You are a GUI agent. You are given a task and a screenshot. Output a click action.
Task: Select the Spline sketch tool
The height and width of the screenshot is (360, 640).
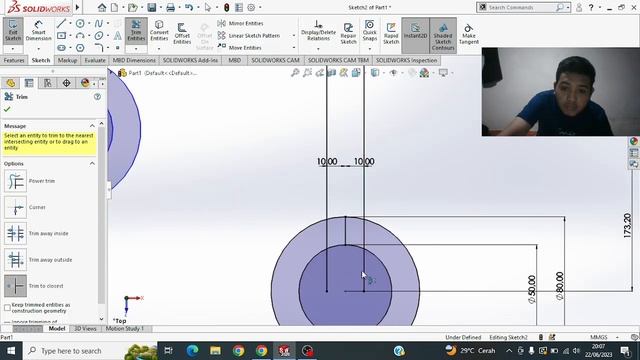99,23
